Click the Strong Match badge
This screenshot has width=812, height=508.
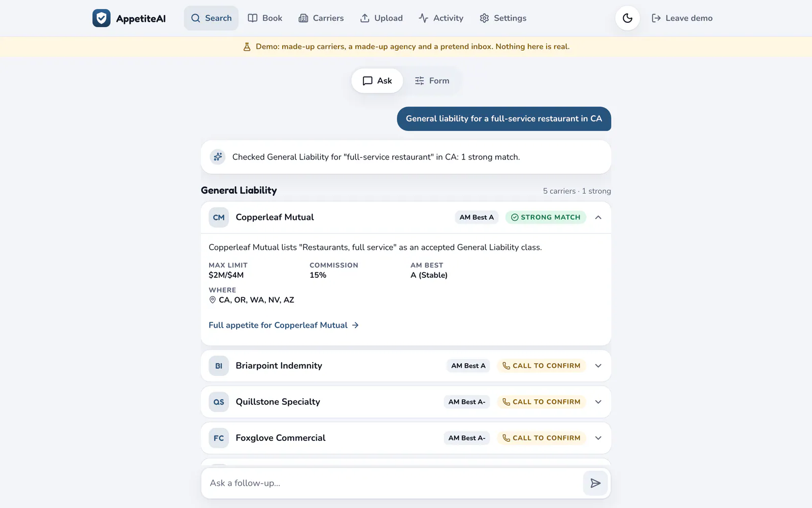(x=546, y=217)
